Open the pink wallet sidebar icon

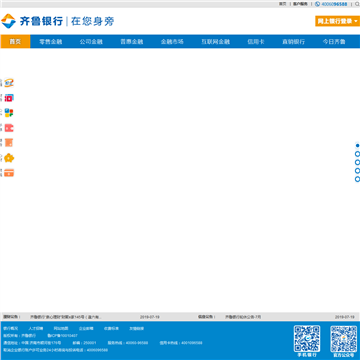point(9,128)
